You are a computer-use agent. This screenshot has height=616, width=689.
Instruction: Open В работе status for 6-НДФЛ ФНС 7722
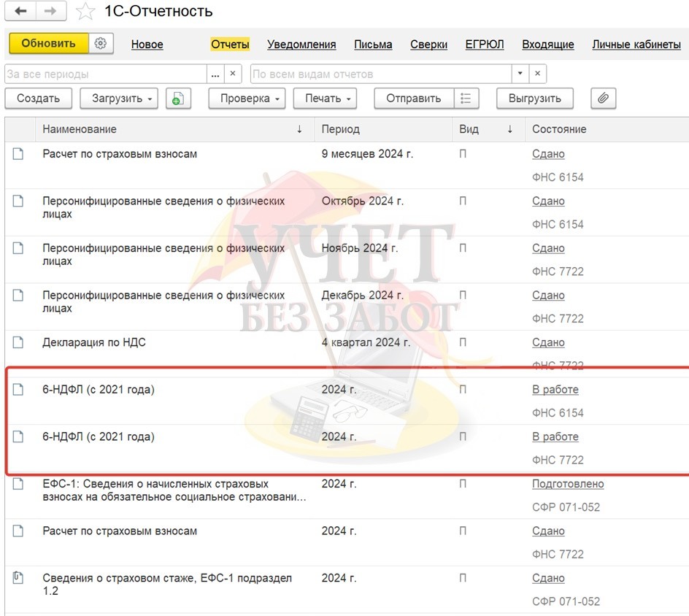[x=555, y=436]
